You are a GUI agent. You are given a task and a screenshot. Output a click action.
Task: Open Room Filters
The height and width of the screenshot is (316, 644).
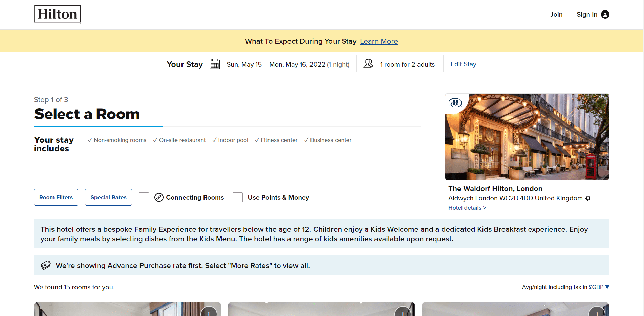[x=56, y=197]
